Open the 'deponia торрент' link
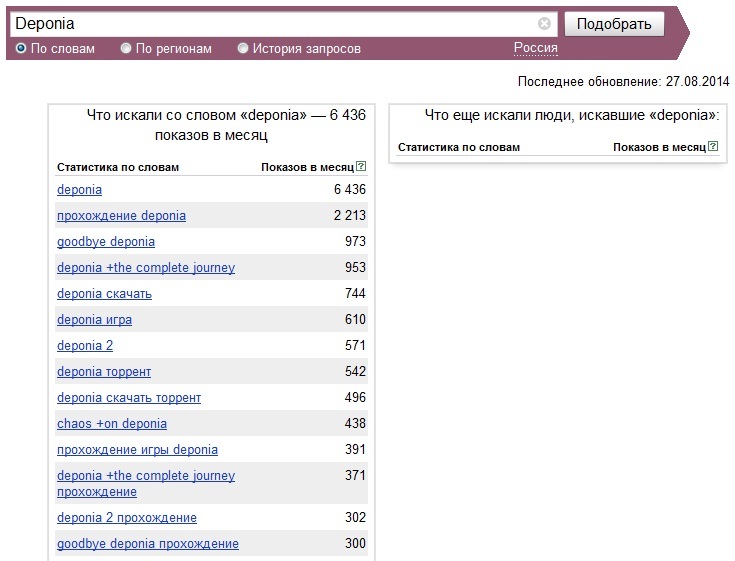This screenshot has height=561, width=735. [104, 372]
